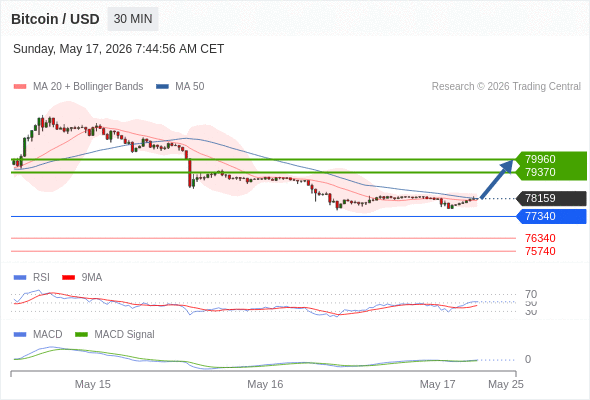
Task: Click the MA 20 + Bollinger Bands pink swatch
Action: pyautogui.click(x=20, y=87)
